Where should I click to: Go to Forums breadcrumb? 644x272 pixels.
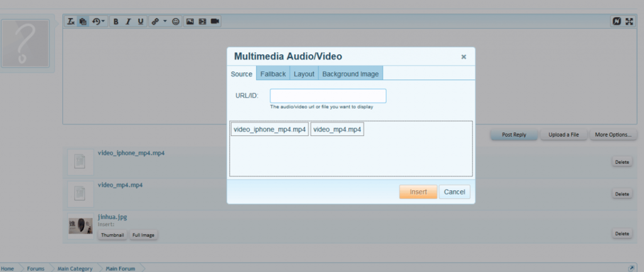[x=36, y=269]
